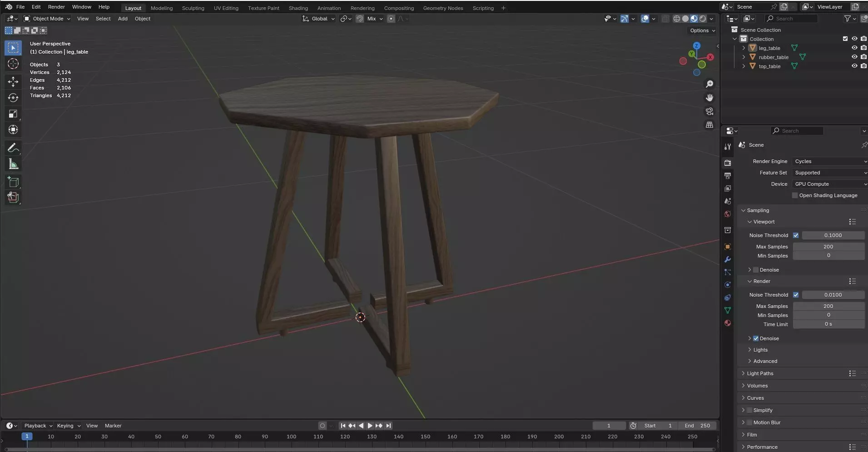This screenshot has height=452, width=868.
Task: Open the Feature Set dropdown
Action: click(830, 173)
